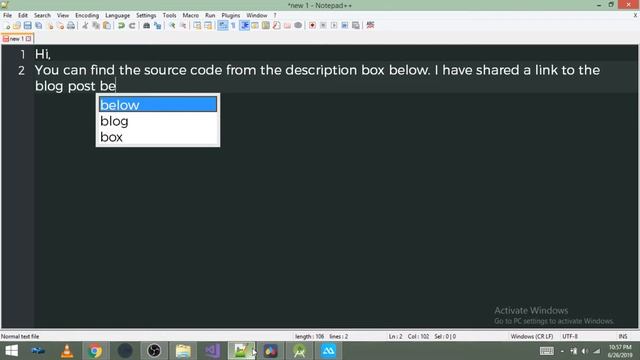Screen dimensions: 640x360
Task: Toggle Word Wrap toolbar icon
Action: (x=222, y=25)
